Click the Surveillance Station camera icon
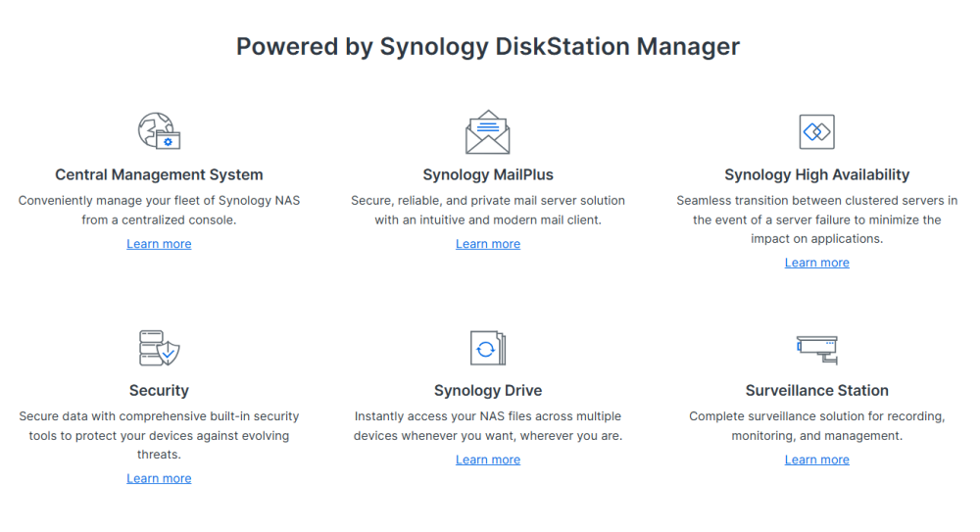980x532 pixels. coord(817,350)
